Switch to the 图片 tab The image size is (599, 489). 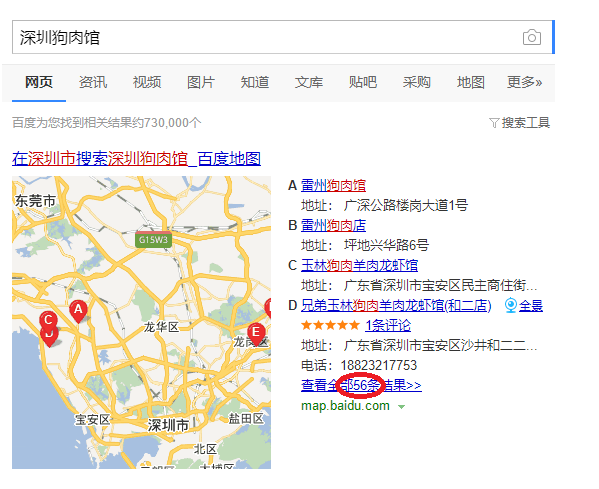[201, 82]
